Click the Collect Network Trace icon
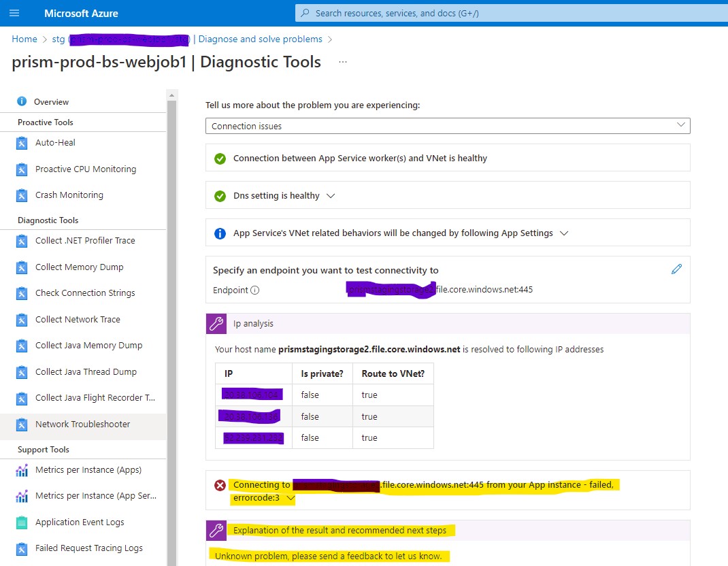This screenshot has width=728, height=566. 21,320
